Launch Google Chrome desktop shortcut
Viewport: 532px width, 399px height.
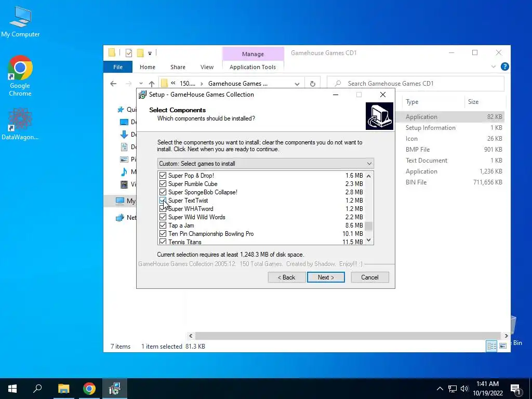[x=20, y=76]
